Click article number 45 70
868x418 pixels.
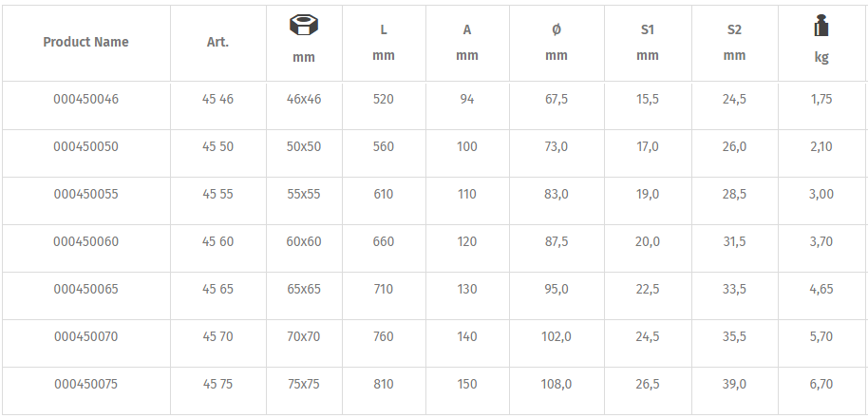(x=217, y=336)
